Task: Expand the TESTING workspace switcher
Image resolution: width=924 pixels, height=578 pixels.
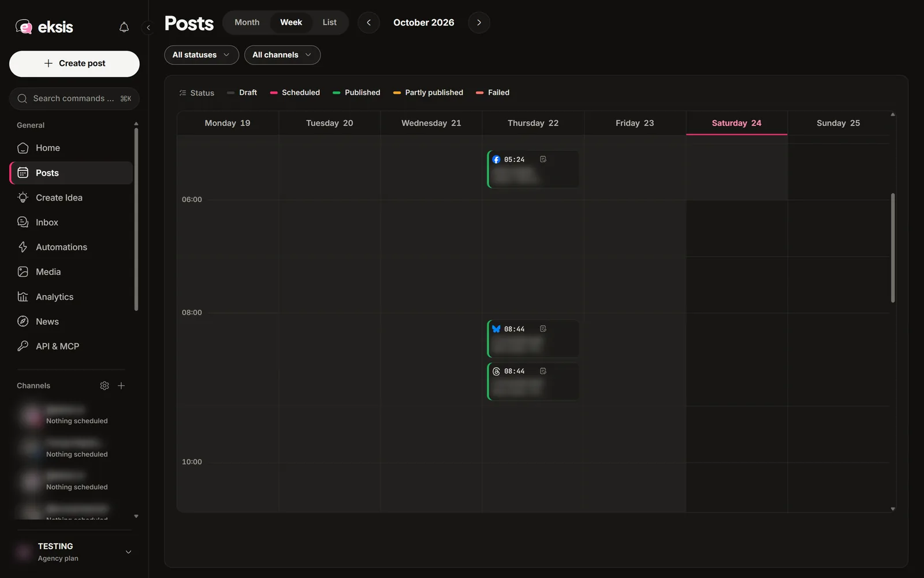Action: tap(74, 552)
